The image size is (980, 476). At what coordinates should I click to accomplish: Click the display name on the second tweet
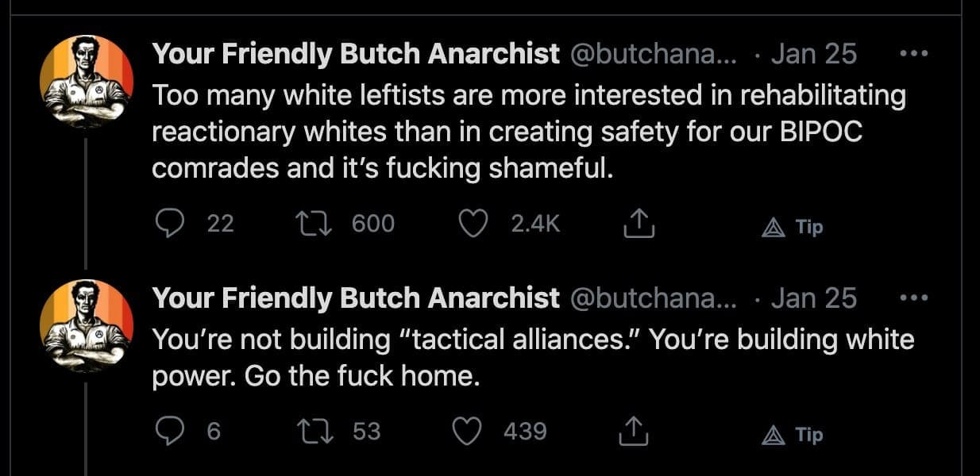click(355, 298)
